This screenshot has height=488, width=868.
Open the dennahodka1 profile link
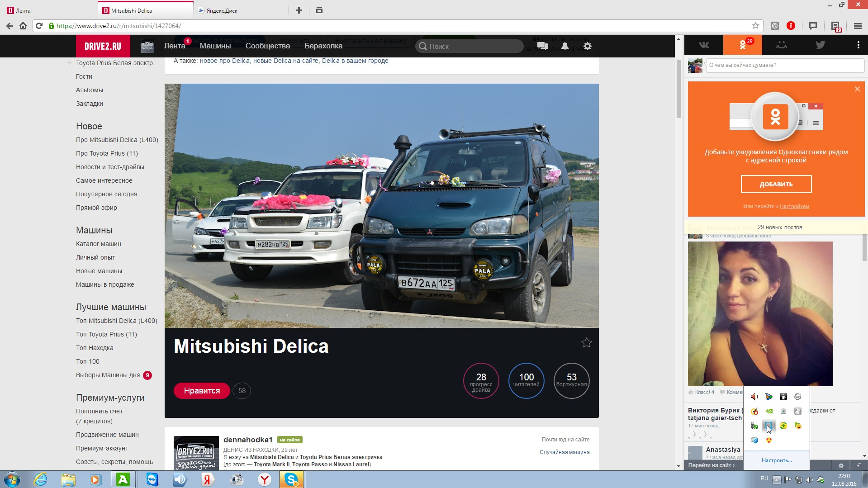pyautogui.click(x=248, y=440)
